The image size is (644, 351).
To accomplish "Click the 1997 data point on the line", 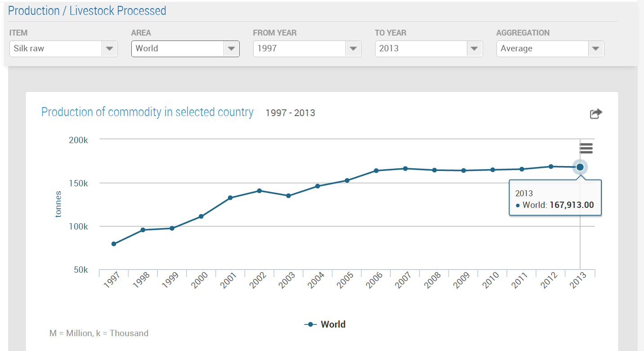I will click(x=113, y=243).
